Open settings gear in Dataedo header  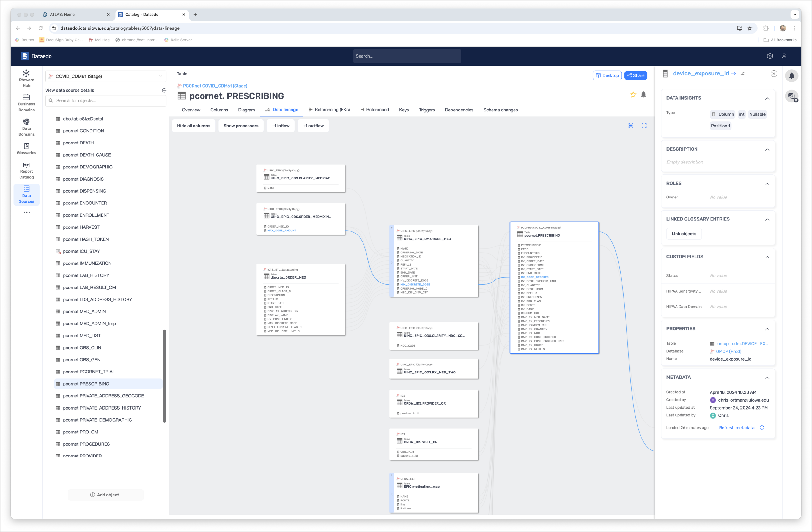click(770, 56)
